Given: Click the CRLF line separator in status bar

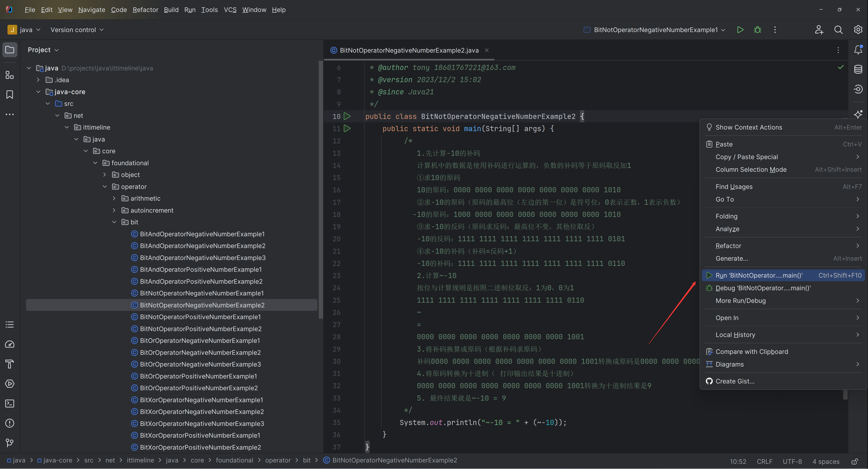Looking at the screenshot, I should pos(765,461).
